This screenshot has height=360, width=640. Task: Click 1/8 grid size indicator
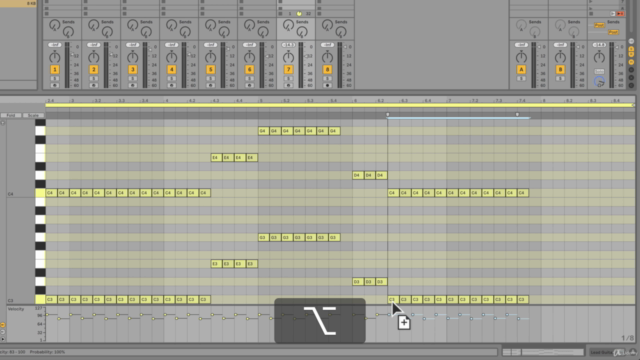[x=627, y=338]
